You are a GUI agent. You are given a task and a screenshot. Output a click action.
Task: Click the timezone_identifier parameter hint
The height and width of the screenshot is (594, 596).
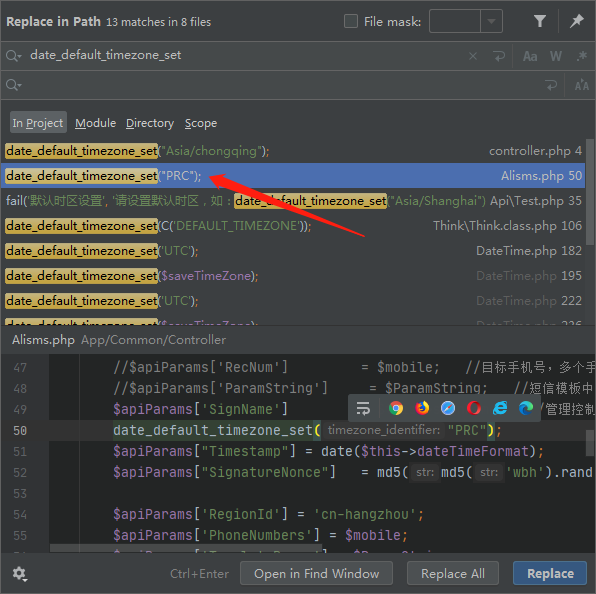tap(384, 430)
